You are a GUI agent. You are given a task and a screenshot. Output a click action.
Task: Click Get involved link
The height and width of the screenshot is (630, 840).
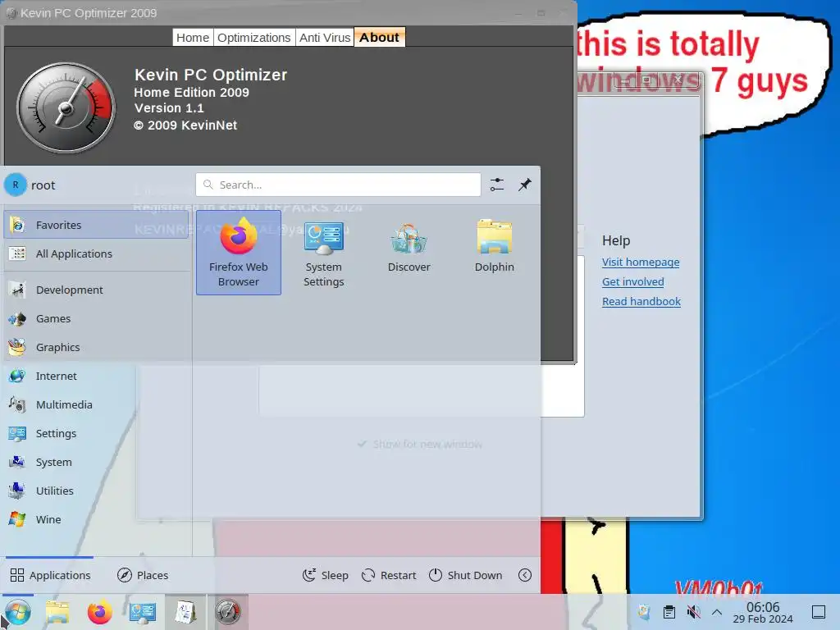click(x=632, y=282)
